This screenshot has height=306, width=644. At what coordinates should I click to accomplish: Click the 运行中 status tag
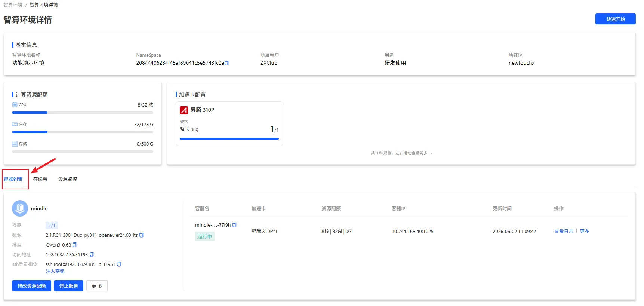click(205, 236)
